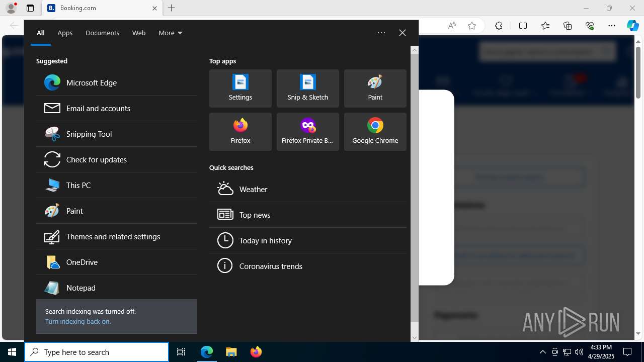Click the search panel scrollbar down arrow
Image resolution: width=644 pixels, height=362 pixels.
pyautogui.click(x=415, y=337)
